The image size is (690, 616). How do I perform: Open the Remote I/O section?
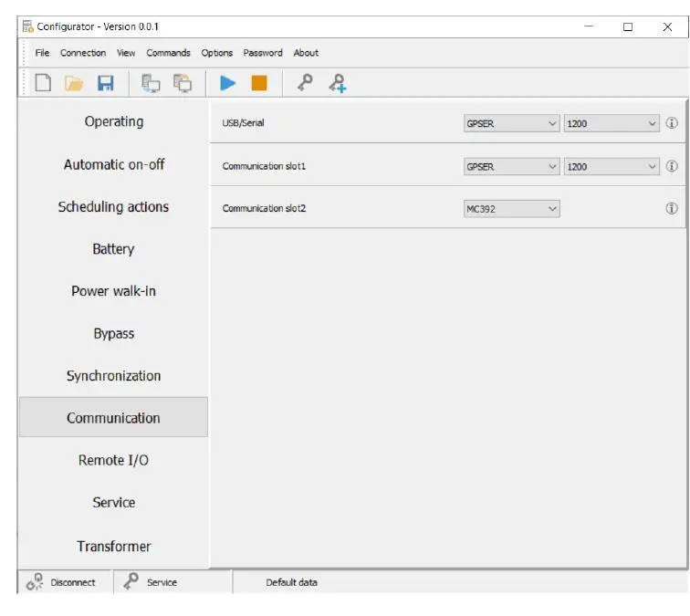(x=113, y=460)
